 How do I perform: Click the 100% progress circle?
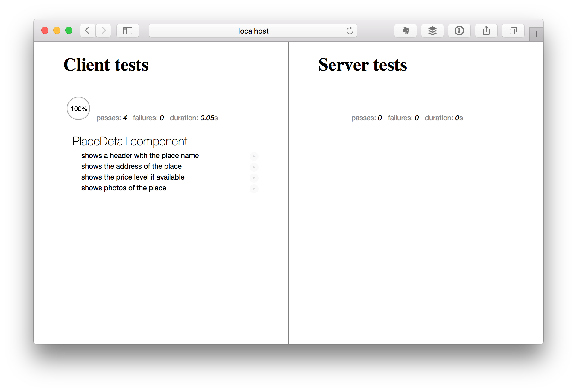point(78,109)
